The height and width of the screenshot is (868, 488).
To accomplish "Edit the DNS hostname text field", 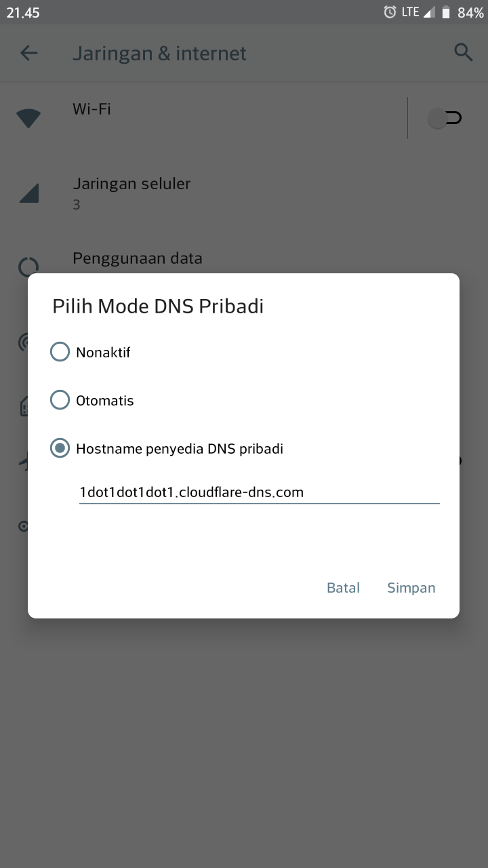I will click(x=259, y=492).
